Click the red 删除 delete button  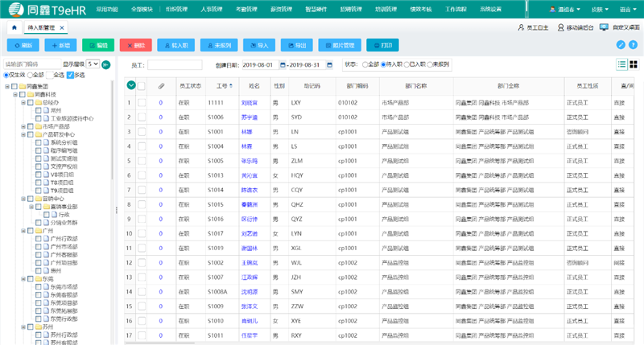[x=135, y=45]
